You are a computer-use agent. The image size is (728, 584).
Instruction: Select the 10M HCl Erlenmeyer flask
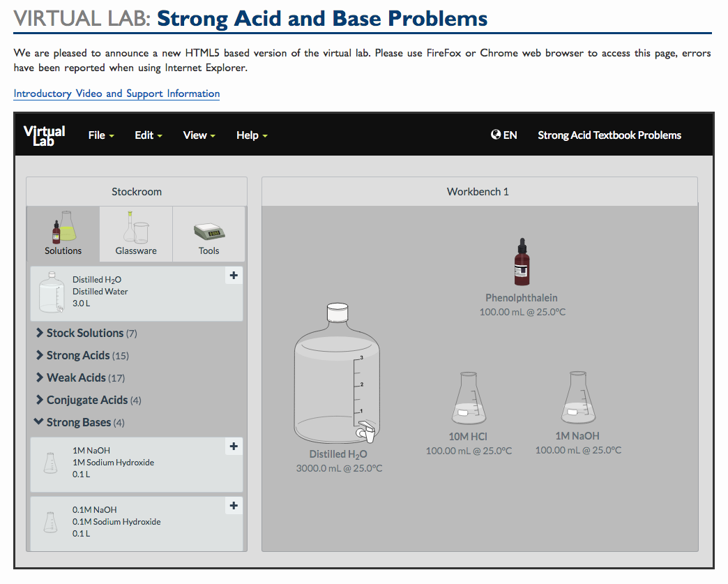468,398
